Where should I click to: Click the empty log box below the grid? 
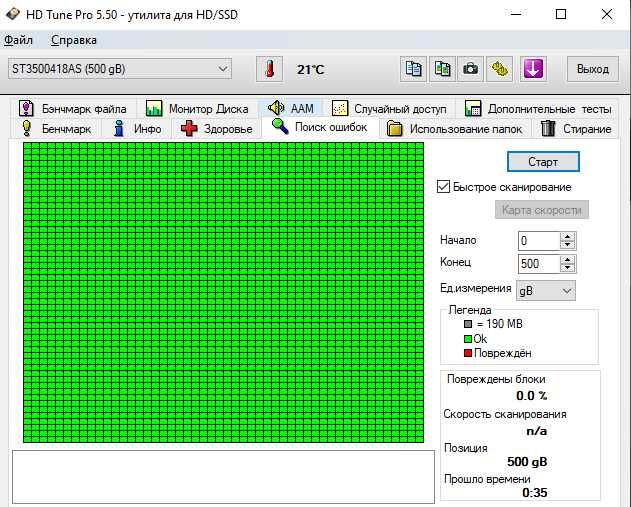pos(223,476)
